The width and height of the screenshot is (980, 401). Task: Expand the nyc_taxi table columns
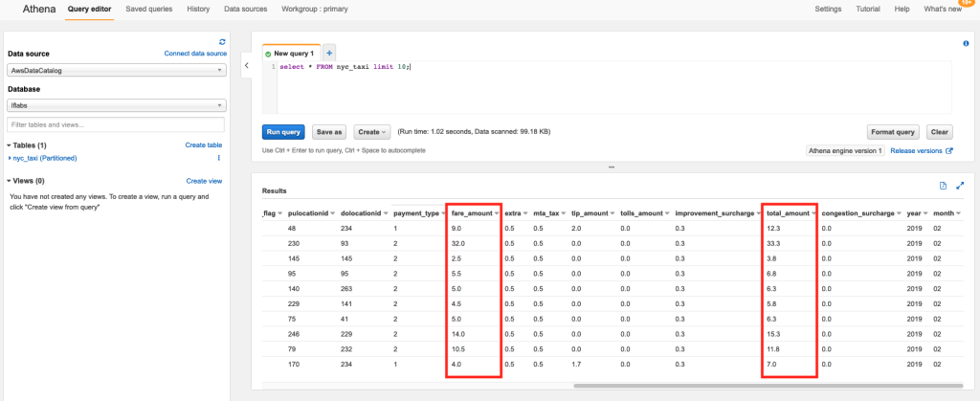(x=10, y=158)
